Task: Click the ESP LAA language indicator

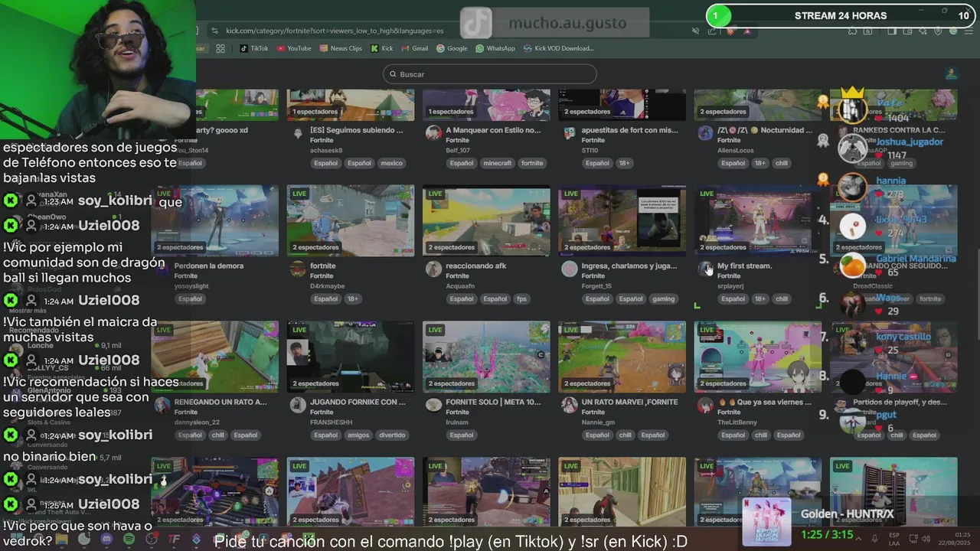Action: pos(893,539)
